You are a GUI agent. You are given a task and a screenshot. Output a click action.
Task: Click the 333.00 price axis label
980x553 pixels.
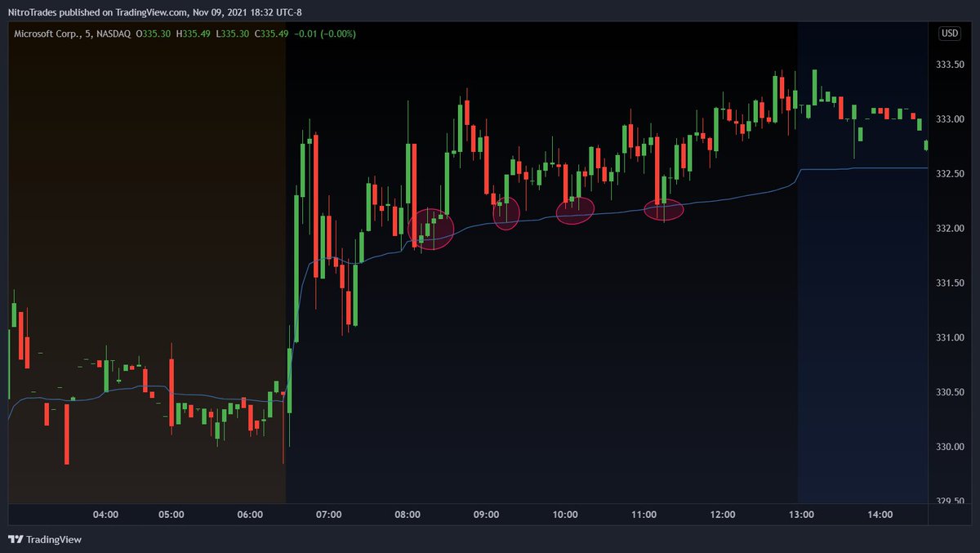(x=951, y=119)
